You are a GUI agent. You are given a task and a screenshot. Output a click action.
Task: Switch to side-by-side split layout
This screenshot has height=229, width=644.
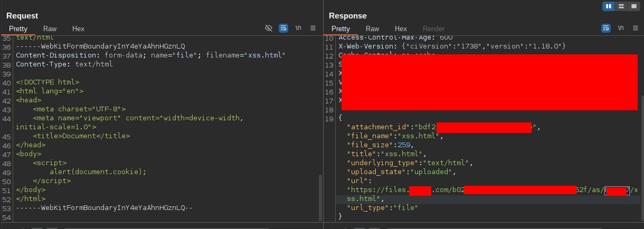click(609, 6)
